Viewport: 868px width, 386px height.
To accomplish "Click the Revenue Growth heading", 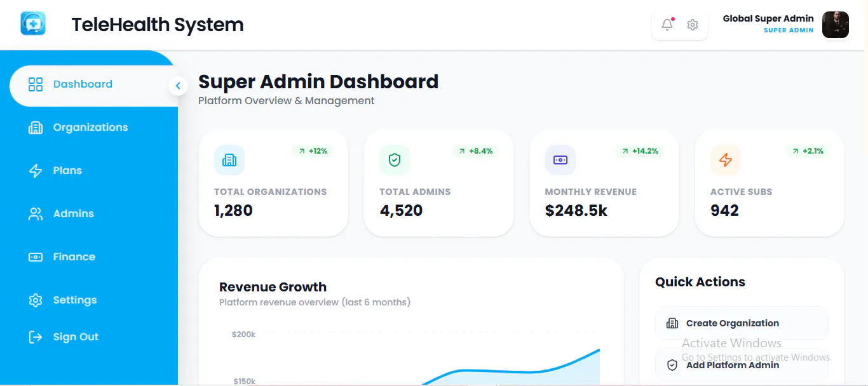I will coord(273,287).
